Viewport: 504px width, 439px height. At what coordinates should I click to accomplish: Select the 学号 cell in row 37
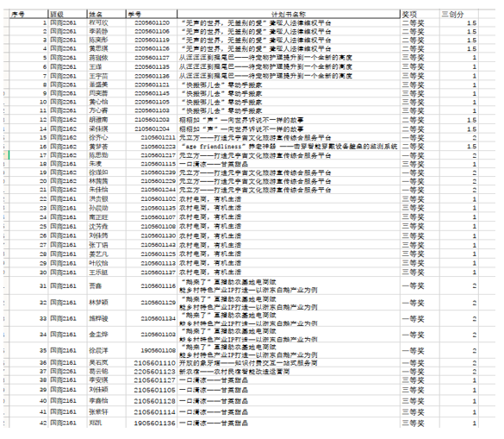151,372
